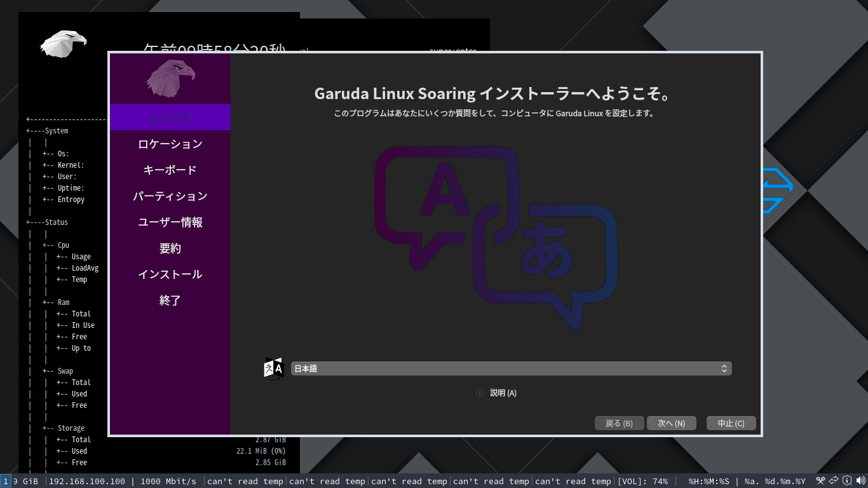Click the User: row in the conky panel

pyautogui.click(x=60, y=177)
